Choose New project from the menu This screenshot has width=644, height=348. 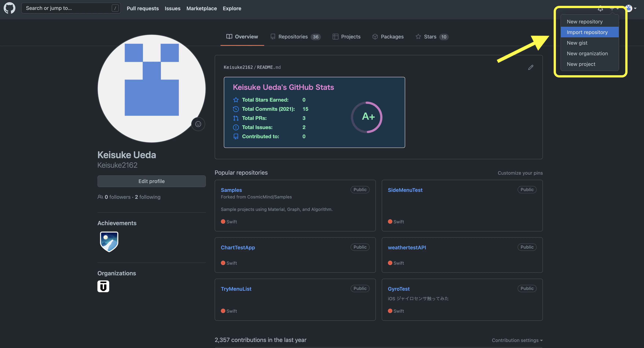click(x=589, y=64)
